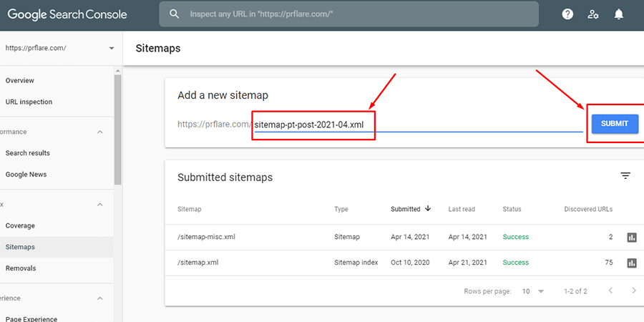Viewport: 644px width, 322px height.
Task: Open filter icon for submitted sitemaps
Action: (625, 176)
